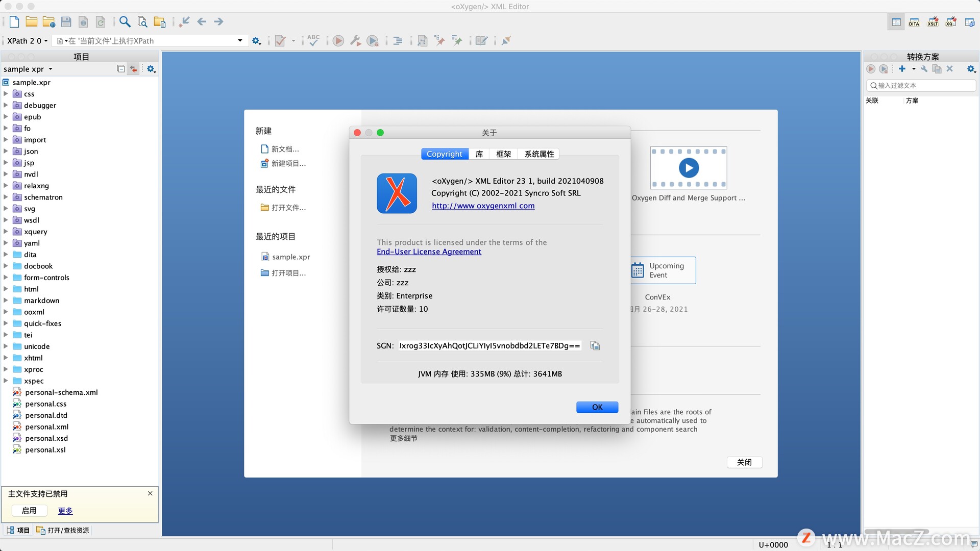The height and width of the screenshot is (551, 980).
Task: Toggle Link with Editor in Project panel
Action: coord(133,69)
